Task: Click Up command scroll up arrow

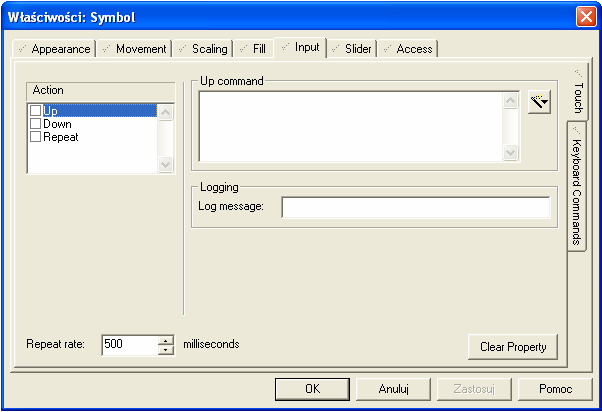Action: click(x=510, y=101)
